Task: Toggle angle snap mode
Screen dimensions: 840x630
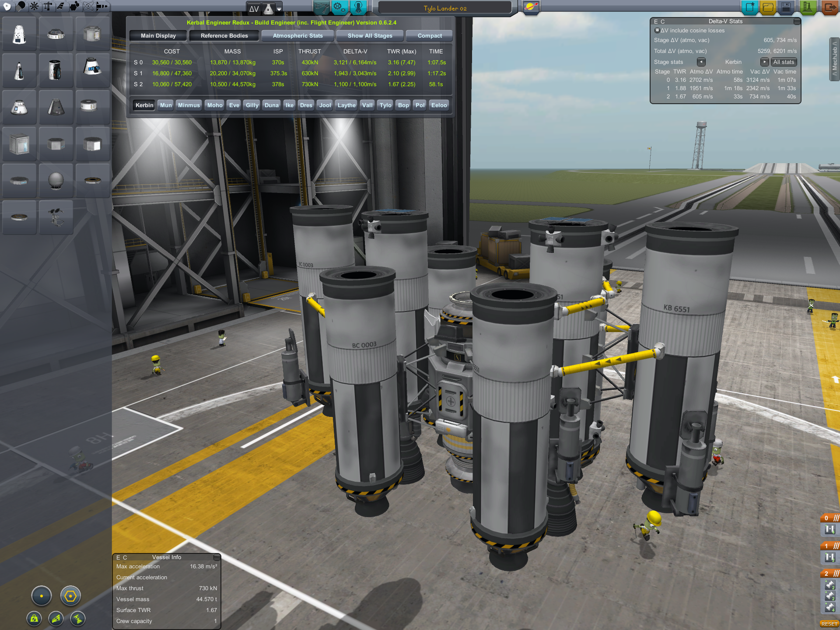Action: (70, 595)
